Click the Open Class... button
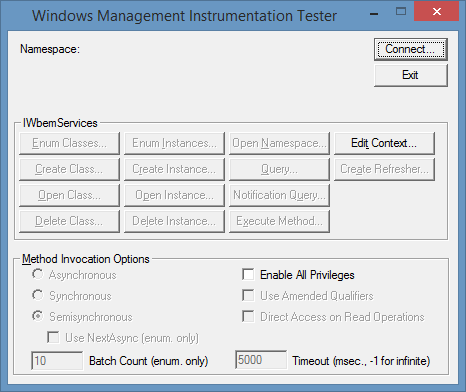466x392 pixels. (x=69, y=195)
